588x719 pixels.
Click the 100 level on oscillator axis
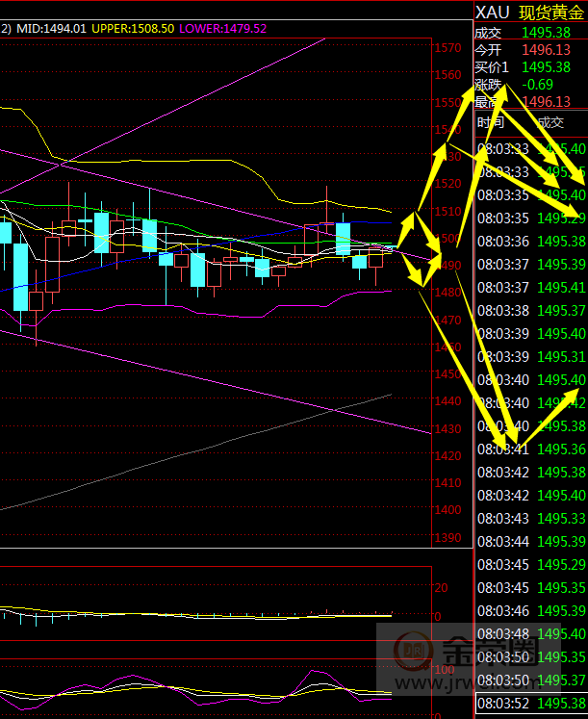pyautogui.click(x=445, y=668)
